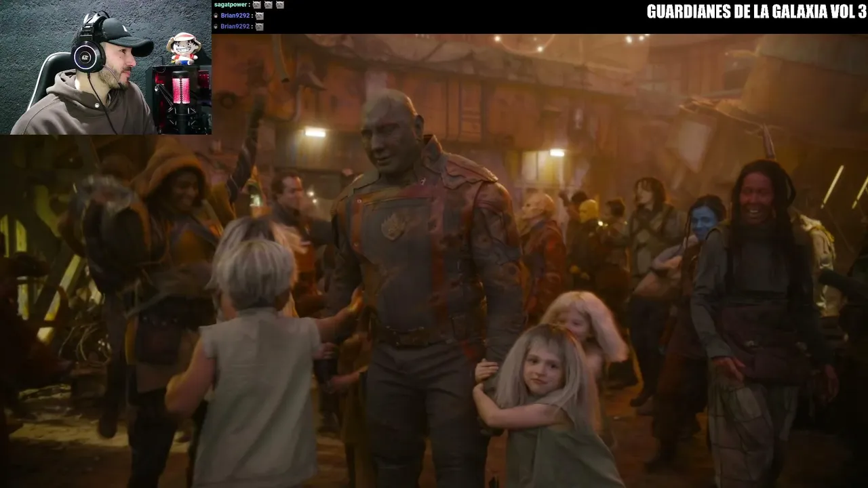Click the cat emote in upper Brian9292 message
The width and height of the screenshot is (868, 488).
click(260, 16)
